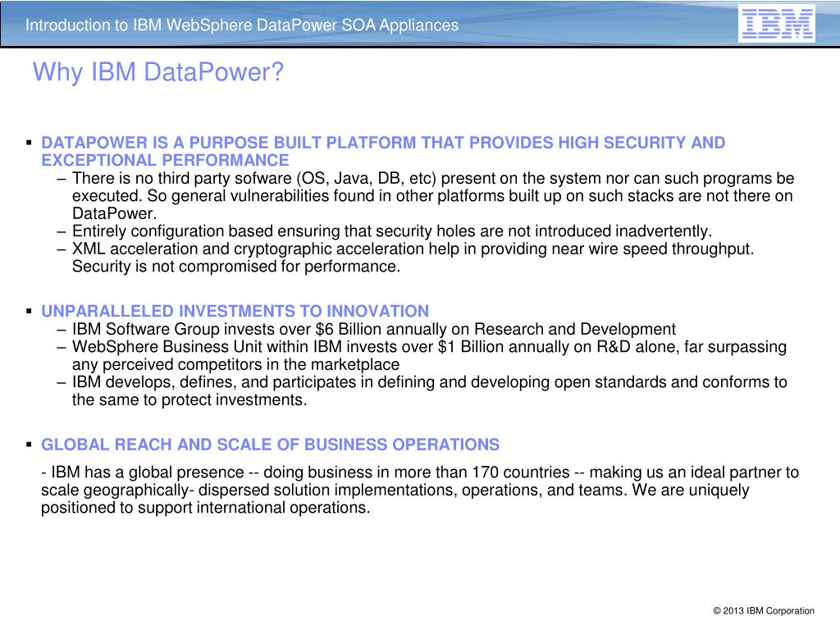Click line 'any perceived competitors in the marketplace'
Image resolution: width=840 pixels, height=630 pixels.
(x=235, y=364)
